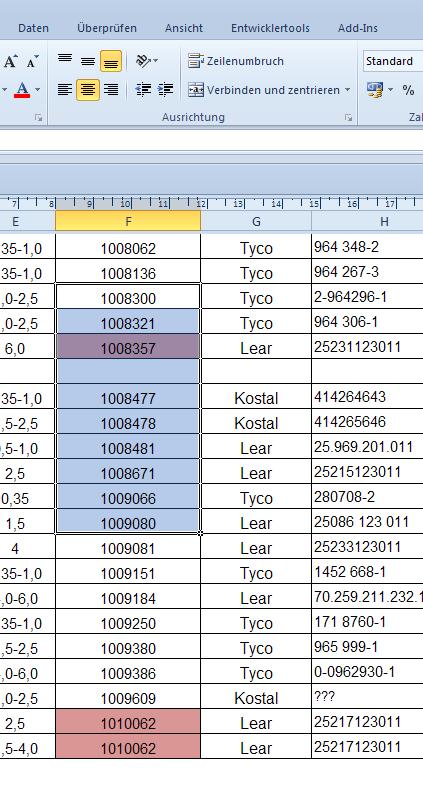Open text orientation options

tap(144, 61)
